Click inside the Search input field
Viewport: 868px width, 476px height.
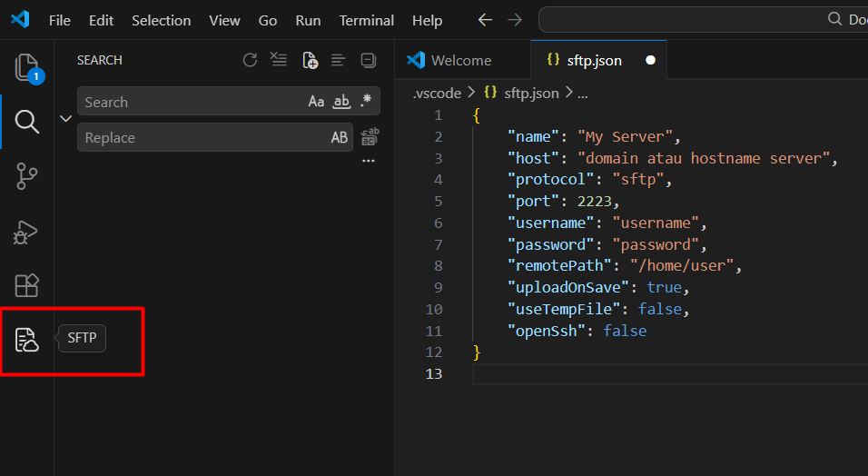coord(191,102)
